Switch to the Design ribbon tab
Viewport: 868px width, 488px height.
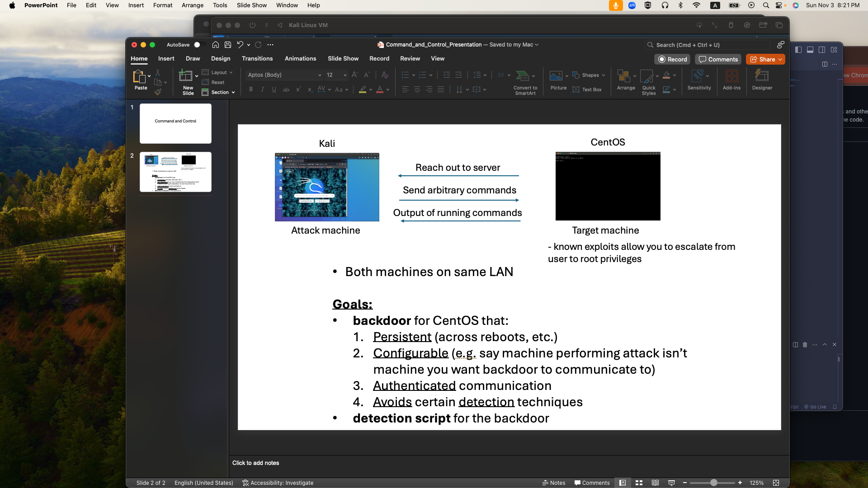coord(221,59)
